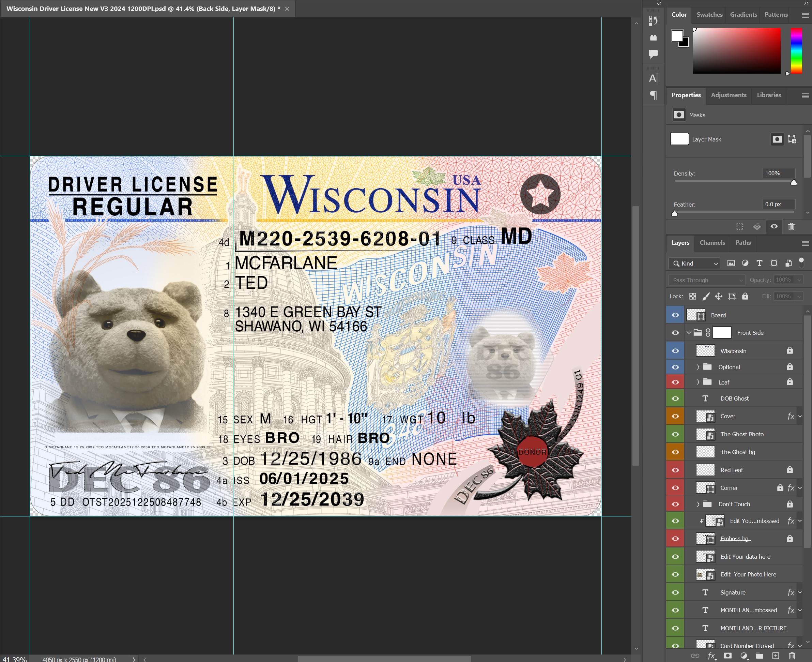The height and width of the screenshot is (662, 812).
Task: Add a vector mask in Properties
Action: tap(792, 139)
